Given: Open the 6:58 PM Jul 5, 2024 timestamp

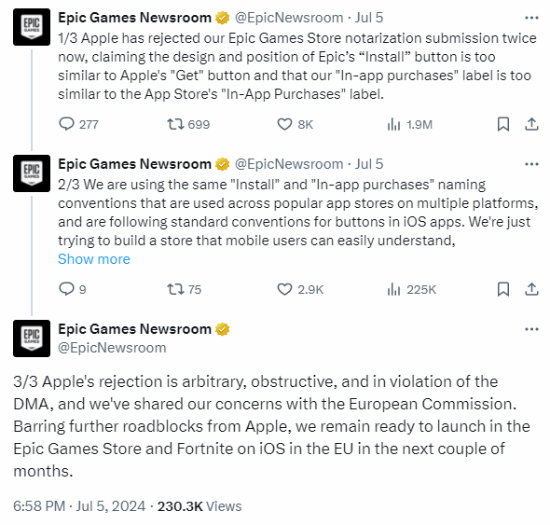Looking at the screenshot, I should tap(79, 506).
